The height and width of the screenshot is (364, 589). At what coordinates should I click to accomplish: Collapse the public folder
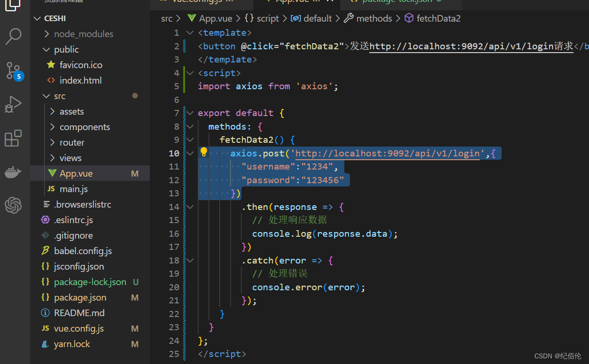tap(46, 49)
